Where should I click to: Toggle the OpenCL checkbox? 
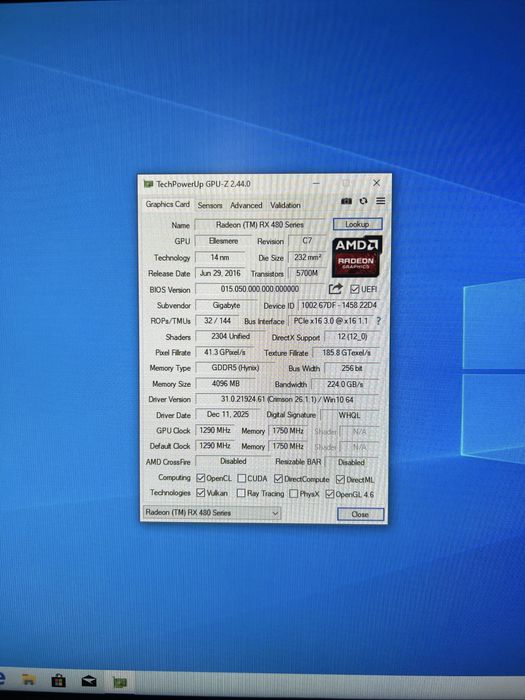[x=200, y=478]
